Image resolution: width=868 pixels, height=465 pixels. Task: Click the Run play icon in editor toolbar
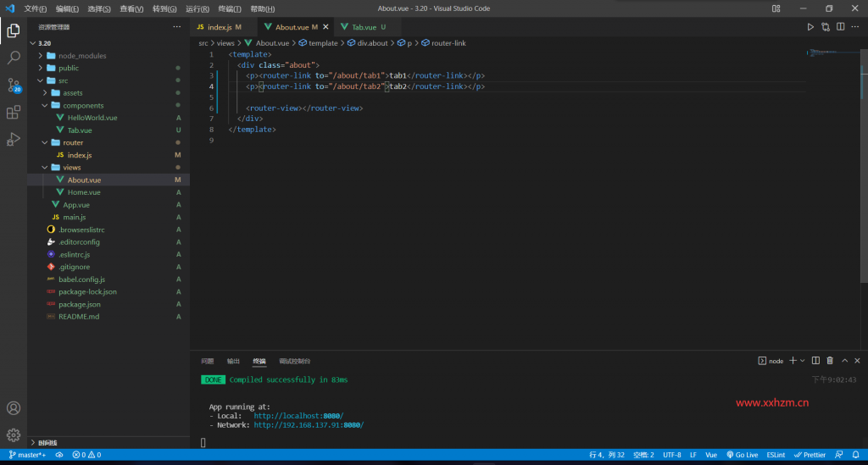[810, 27]
